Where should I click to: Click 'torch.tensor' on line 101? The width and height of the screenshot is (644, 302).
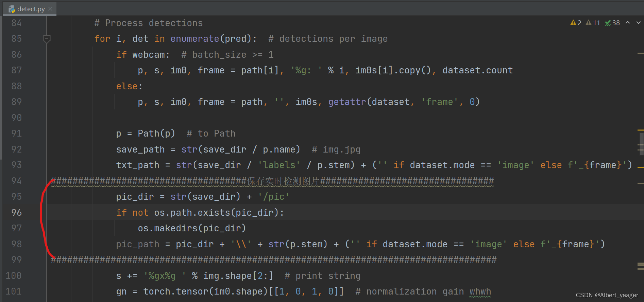(x=176, y=291)
